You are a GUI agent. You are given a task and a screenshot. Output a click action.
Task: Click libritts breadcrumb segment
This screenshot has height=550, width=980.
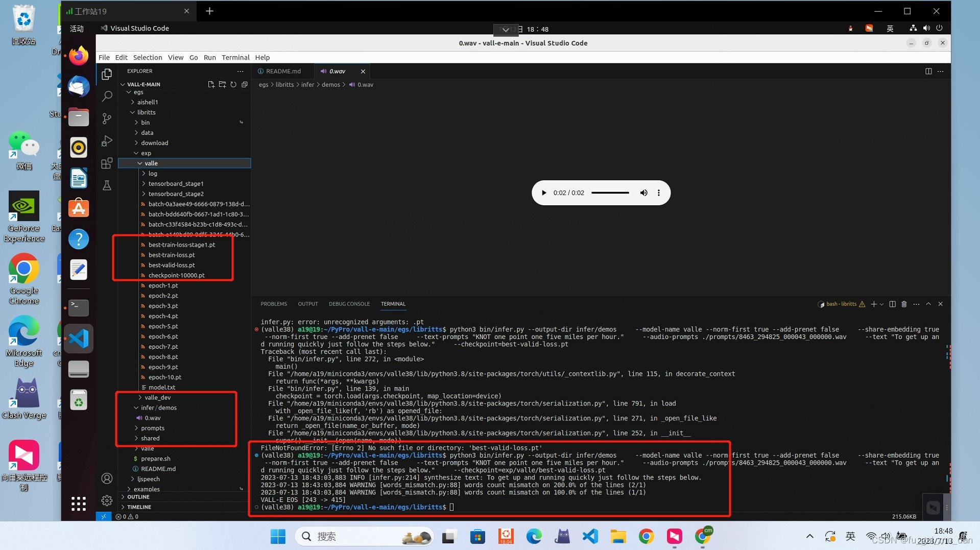[284, 85]
